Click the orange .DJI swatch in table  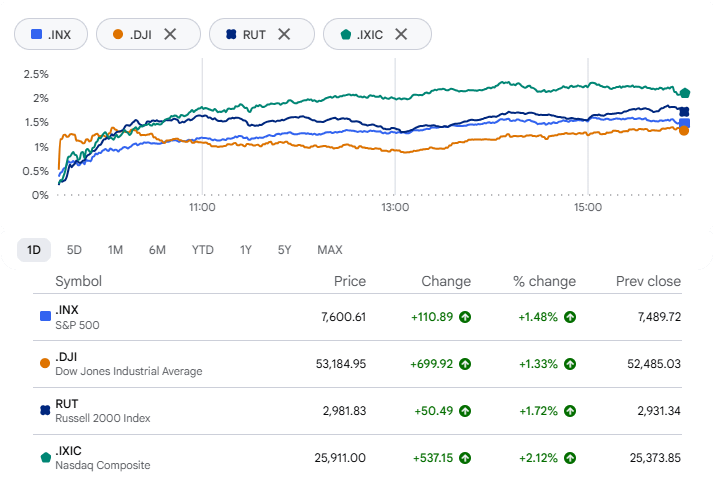click(x=45, y=363)
